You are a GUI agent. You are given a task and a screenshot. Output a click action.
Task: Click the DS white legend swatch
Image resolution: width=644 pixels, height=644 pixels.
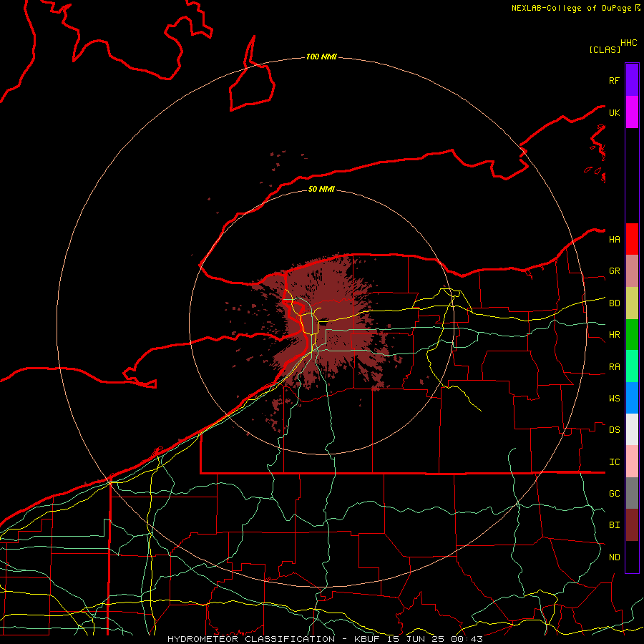632,429
